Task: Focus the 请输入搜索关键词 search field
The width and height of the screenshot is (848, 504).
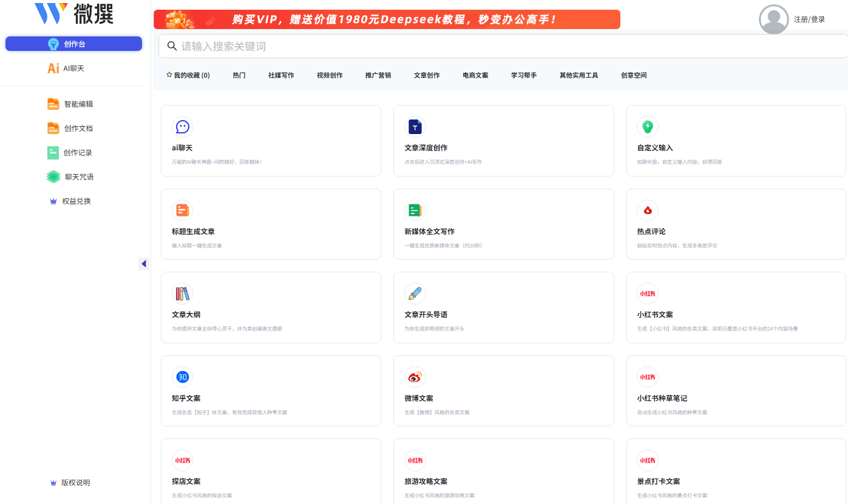Action: [503, 46]
